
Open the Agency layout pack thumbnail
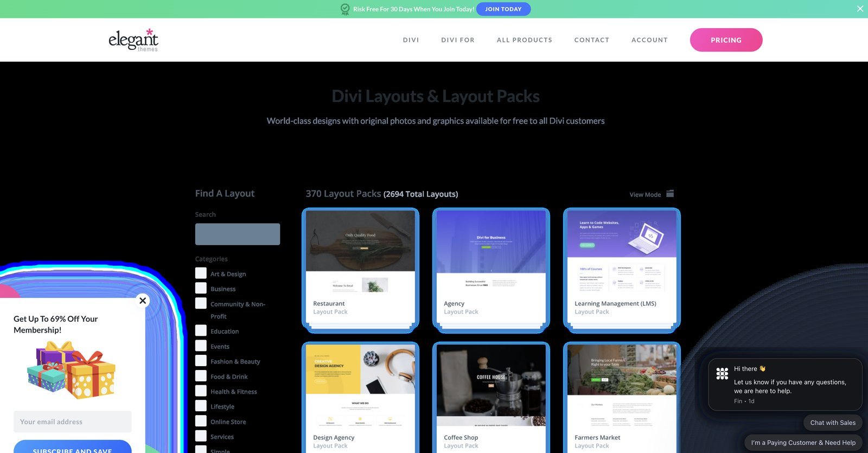[x=491, y=252]
